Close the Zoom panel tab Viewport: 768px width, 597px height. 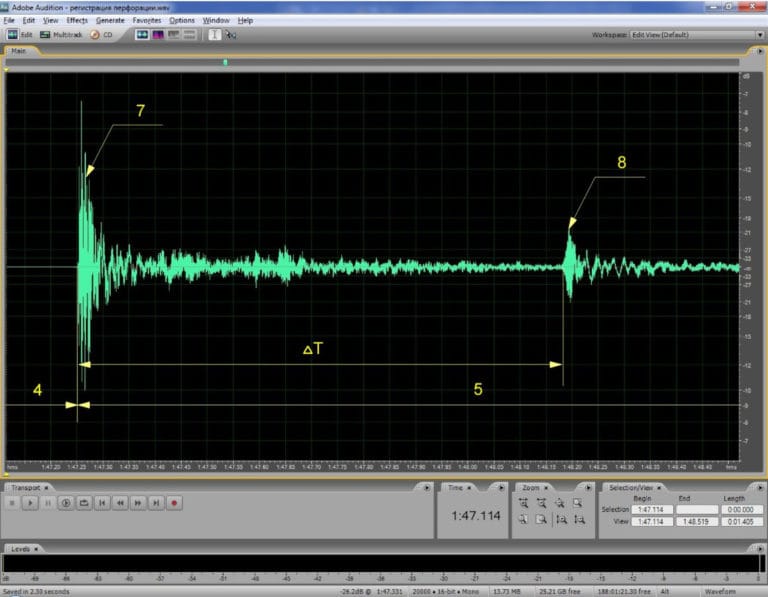[546, 488]
